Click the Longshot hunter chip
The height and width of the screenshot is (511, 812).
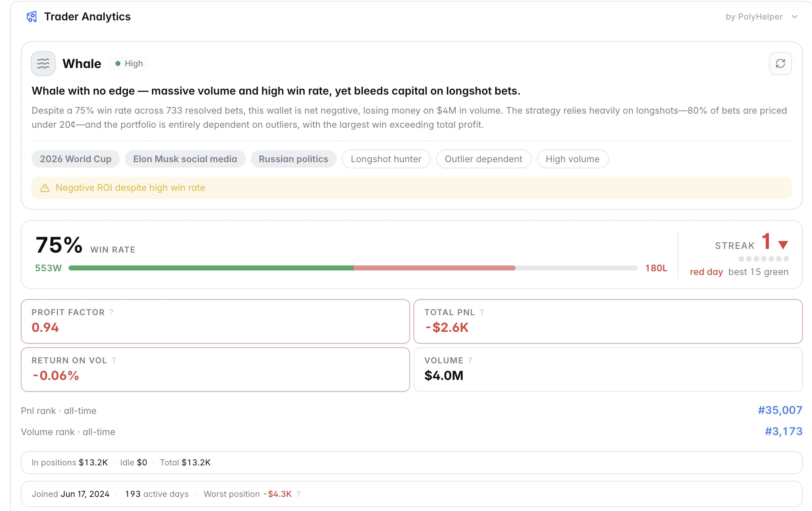(x=386, y=159)
